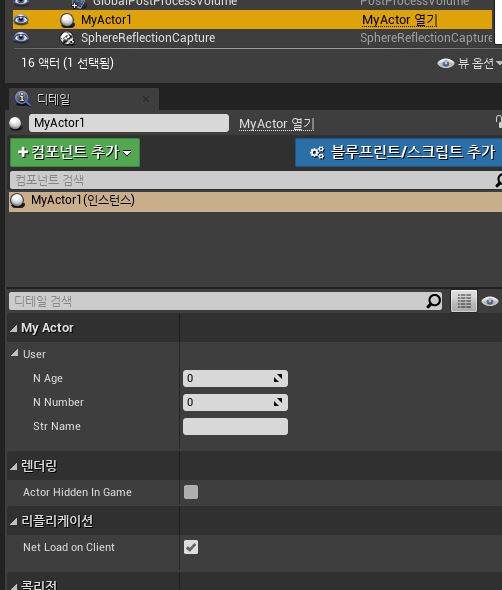Toggle visibility of SphereReflectionCapture actor

click(21, 37)
